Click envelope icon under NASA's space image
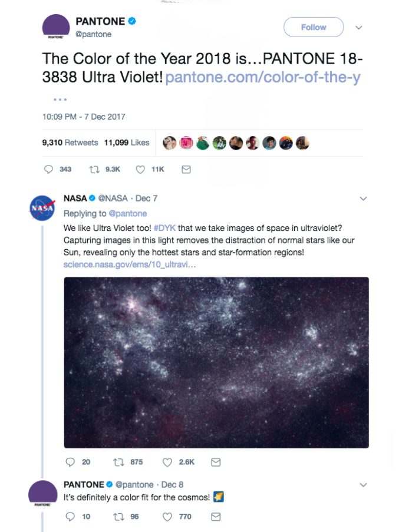 tap(216, 462)
